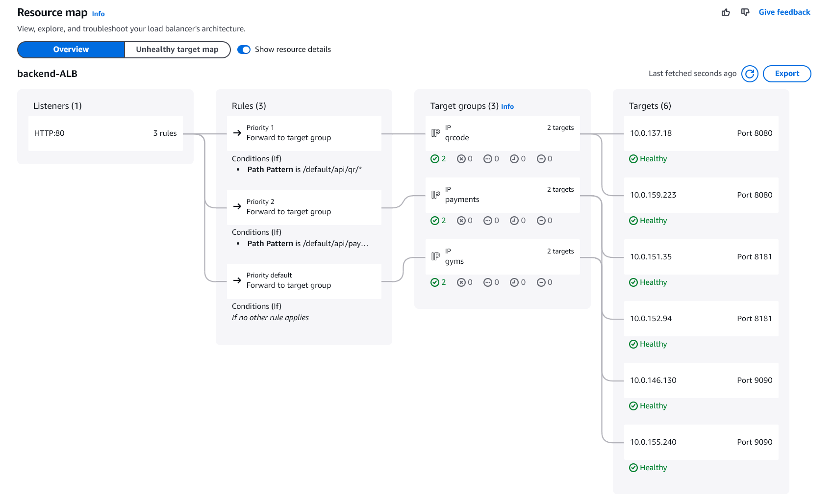Click healthy check icon under 10.0.137.18
833x504 pixels.
[633, 159]
